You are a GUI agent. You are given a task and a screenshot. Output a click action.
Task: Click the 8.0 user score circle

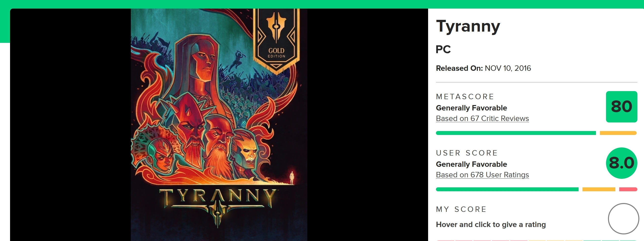(621, 163)
